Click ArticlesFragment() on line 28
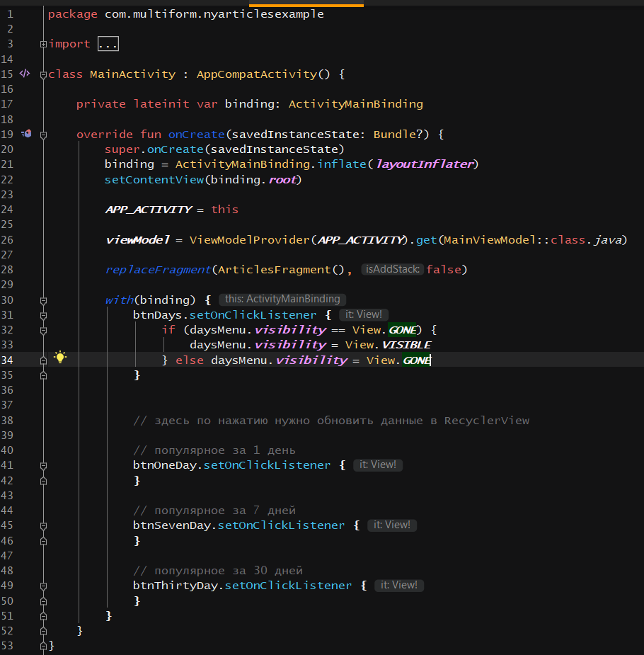Viewport: 644px width, 655px height. (281, 270)
